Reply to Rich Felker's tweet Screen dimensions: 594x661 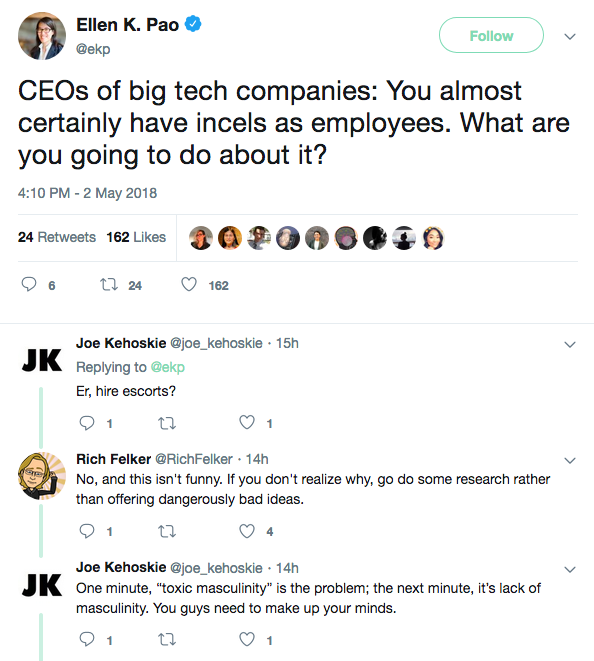(87, 531)
